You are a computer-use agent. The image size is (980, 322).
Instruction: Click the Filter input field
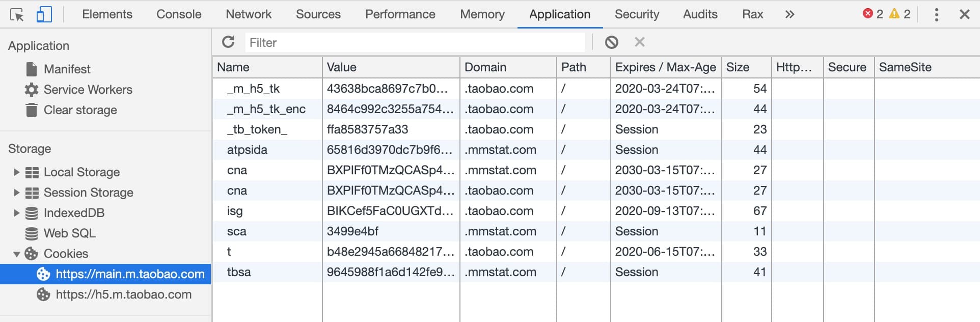(415, 43)
